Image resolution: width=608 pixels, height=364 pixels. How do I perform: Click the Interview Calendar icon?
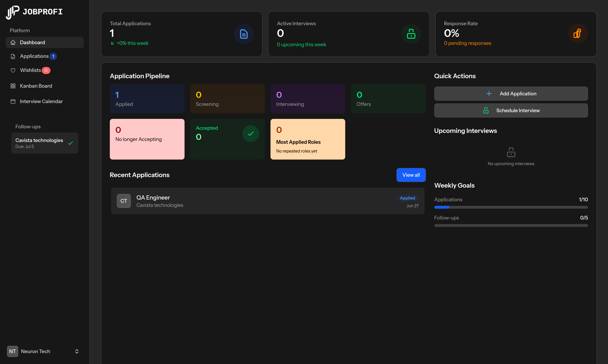[x=13, y=101]
